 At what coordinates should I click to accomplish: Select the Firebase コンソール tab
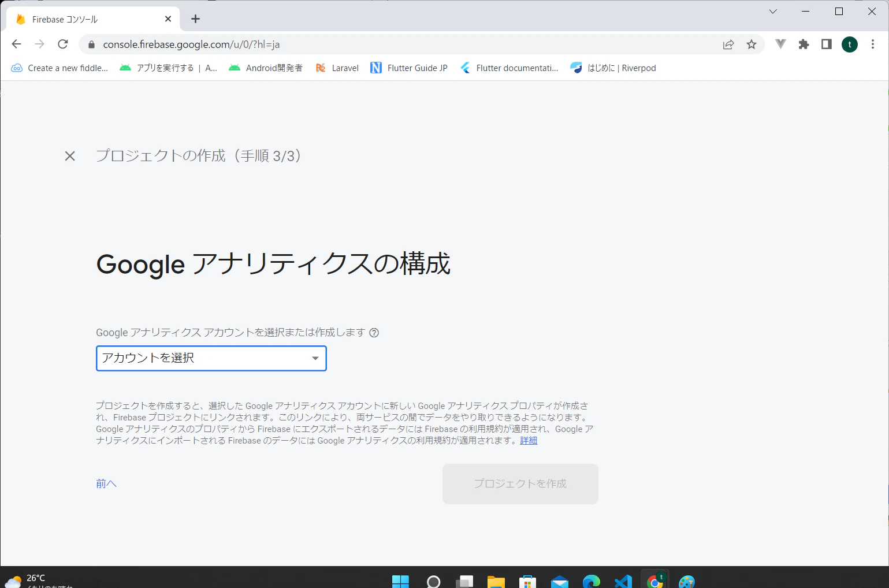tap(92, 19)
